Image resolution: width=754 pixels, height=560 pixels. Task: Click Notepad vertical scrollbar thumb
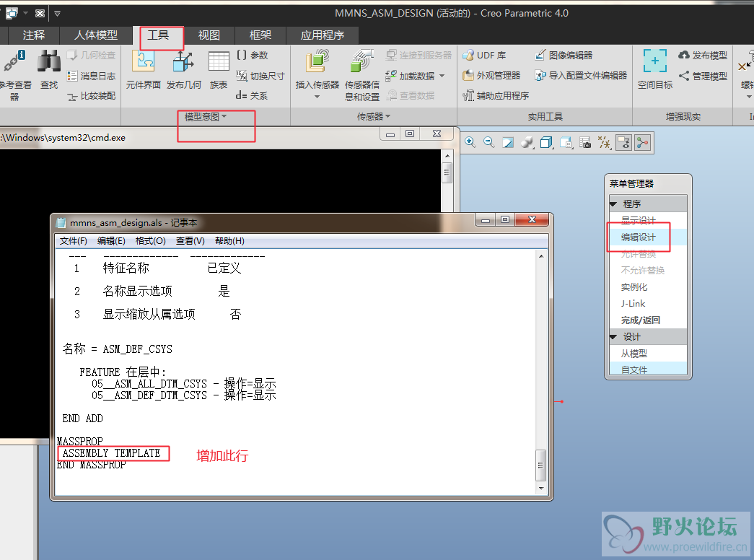(x=541, y=465)
